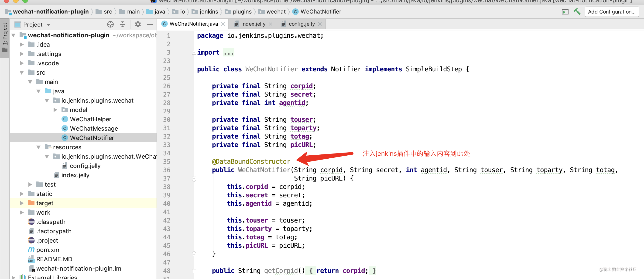Click jenkins breadcrumb in navigation bar
The image size is (644, 279).
[x=205, y=11]
